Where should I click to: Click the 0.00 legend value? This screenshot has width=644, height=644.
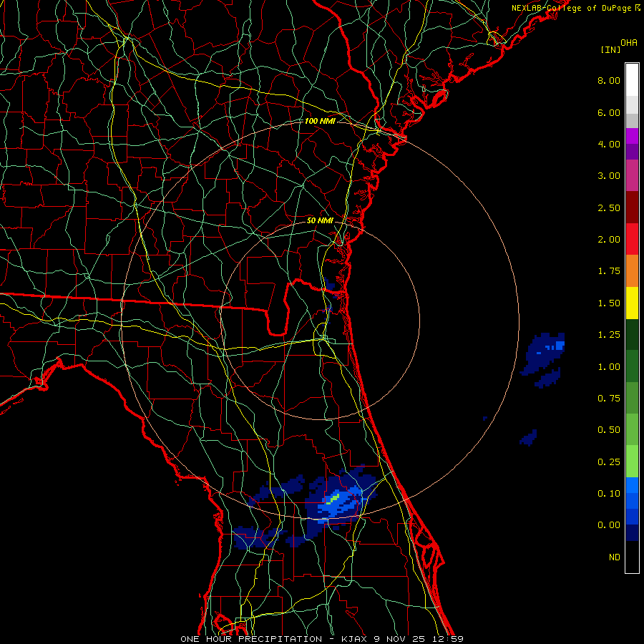pyautogui.click(x=609, y=525)
